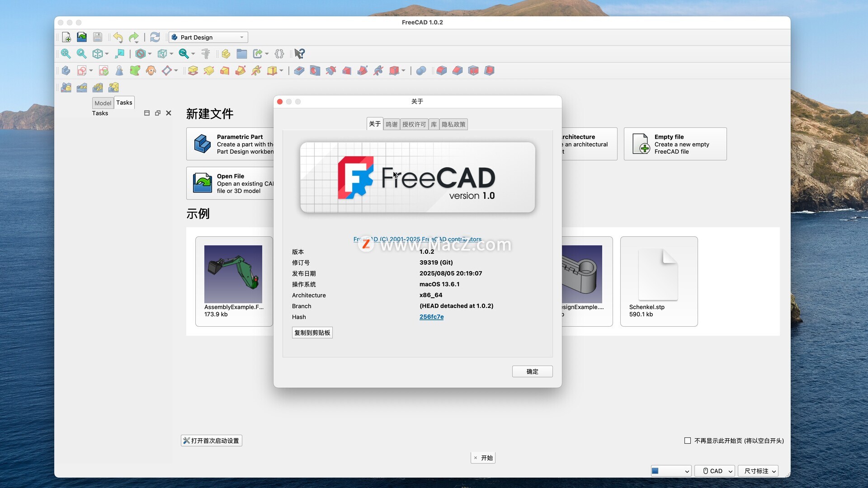Switch to the Model tab
The image size is (868, 488).
(103, 103)
